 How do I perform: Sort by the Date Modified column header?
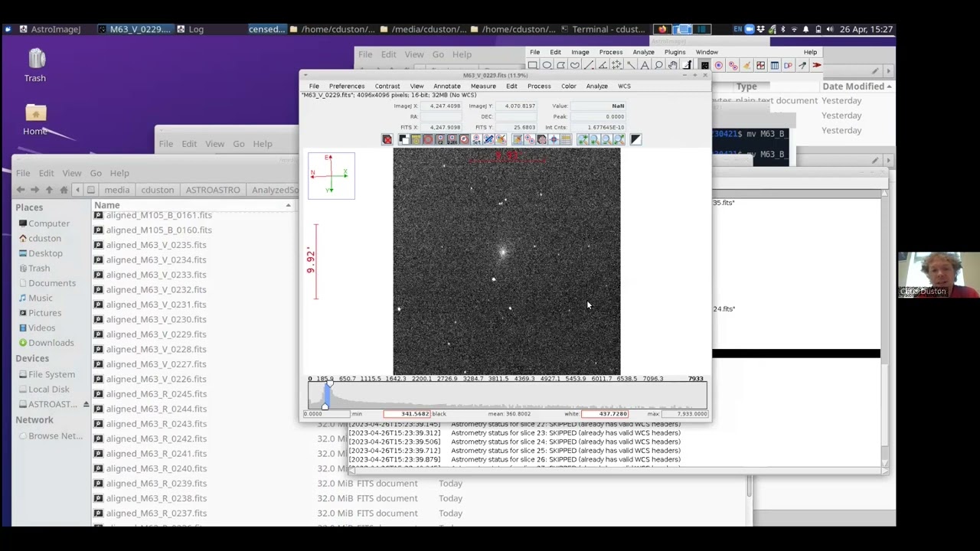coord(857,86)
